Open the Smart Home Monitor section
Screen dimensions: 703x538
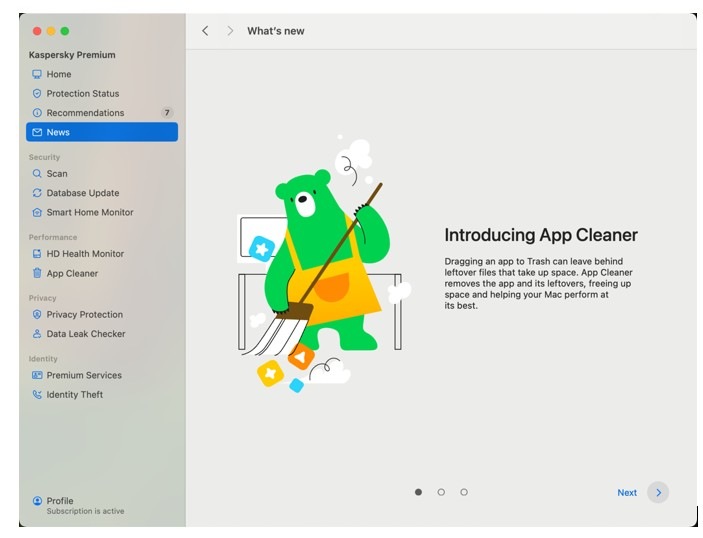click(x=102, y=212)
